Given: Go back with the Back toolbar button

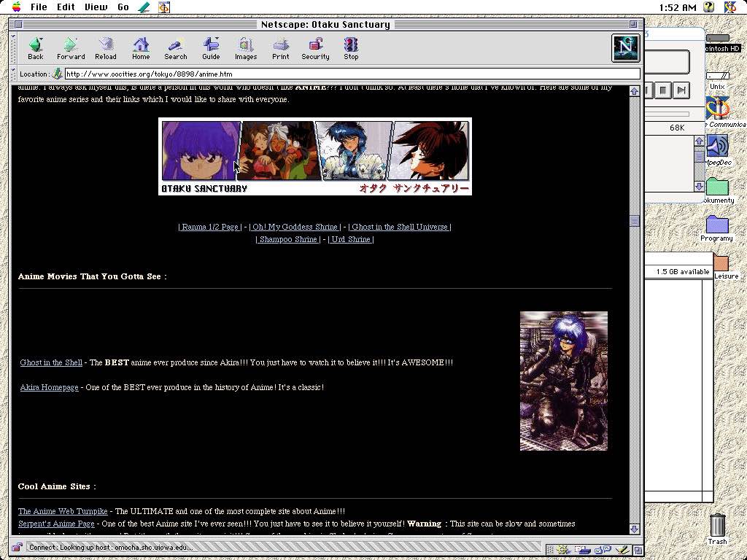Looking at the screenshot, I should [35, 49].
